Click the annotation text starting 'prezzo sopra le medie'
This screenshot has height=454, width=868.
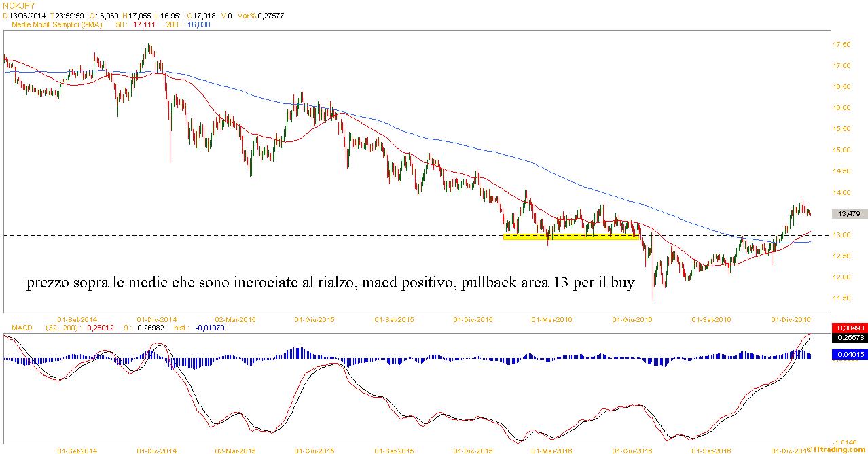click(331, 283)
